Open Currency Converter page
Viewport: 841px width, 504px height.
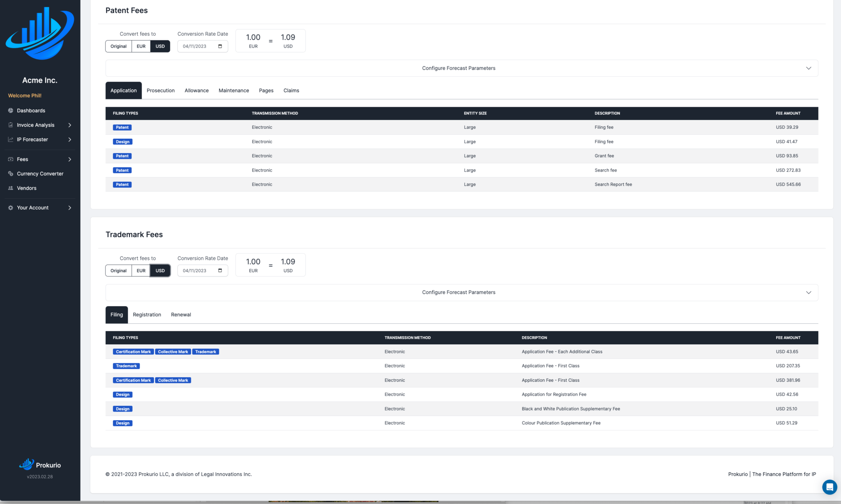point(40,174)
